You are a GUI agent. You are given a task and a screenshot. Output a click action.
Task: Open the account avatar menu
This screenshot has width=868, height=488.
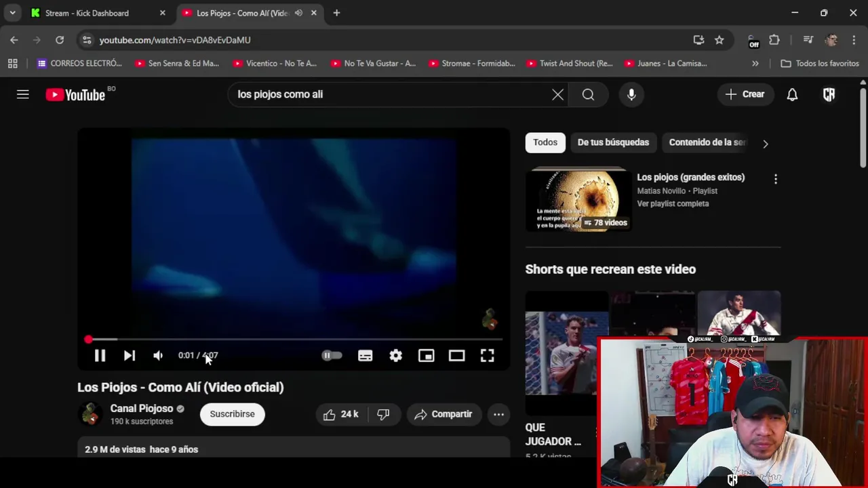[829, 95]
